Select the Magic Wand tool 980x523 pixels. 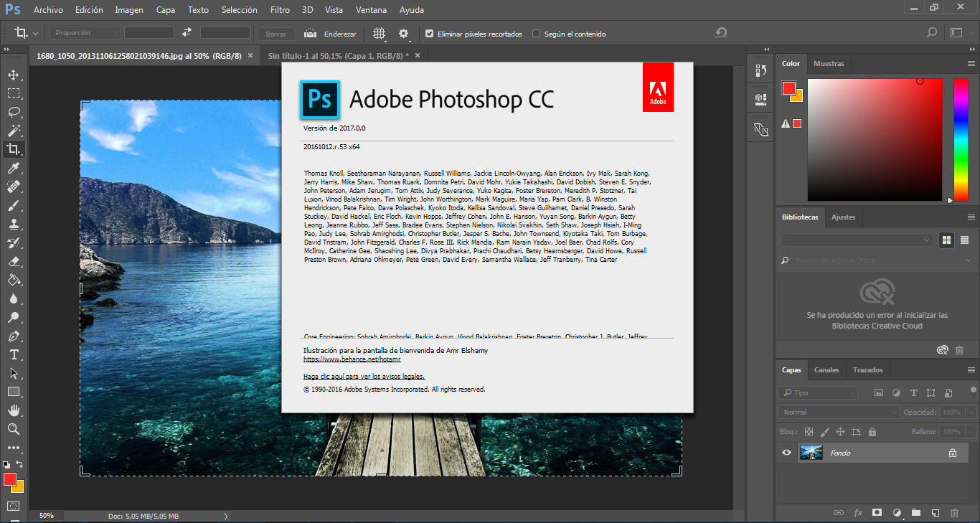[13, 131]
